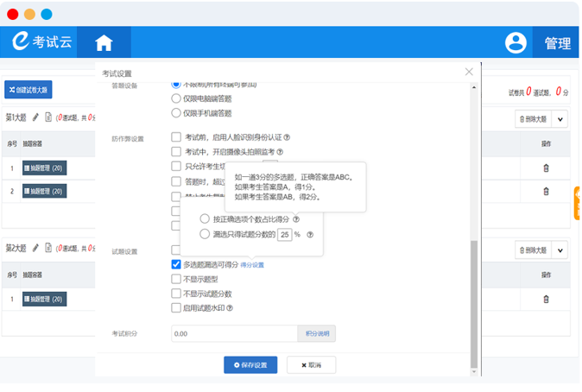Click the trash icon in 第2大题 table row

tap(545, 300)
